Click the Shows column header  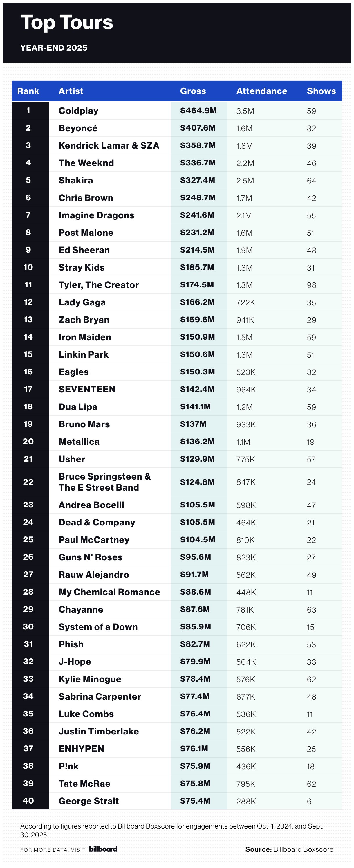321,91
